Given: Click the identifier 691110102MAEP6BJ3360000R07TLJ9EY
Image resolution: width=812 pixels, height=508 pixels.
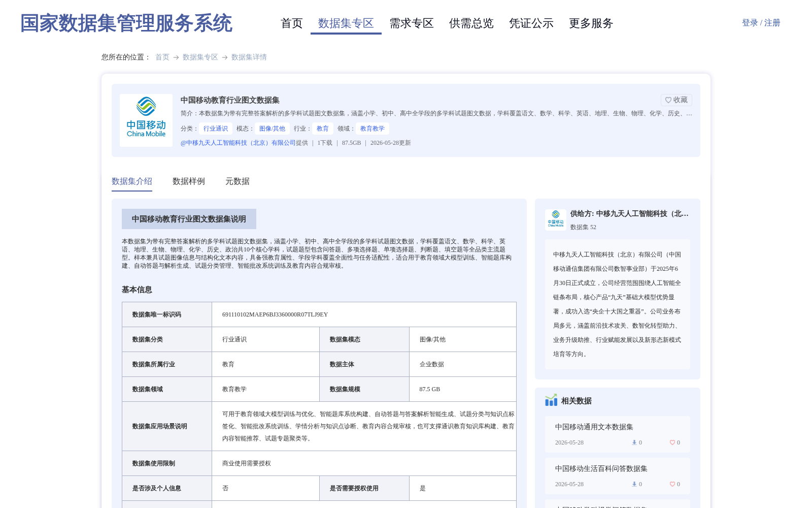Looking at the screenshot, I should (x=275, y=314).
